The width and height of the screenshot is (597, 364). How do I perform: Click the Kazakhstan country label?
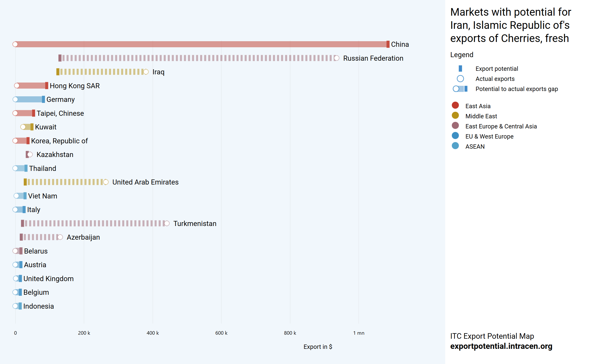[x=55, y=154]
